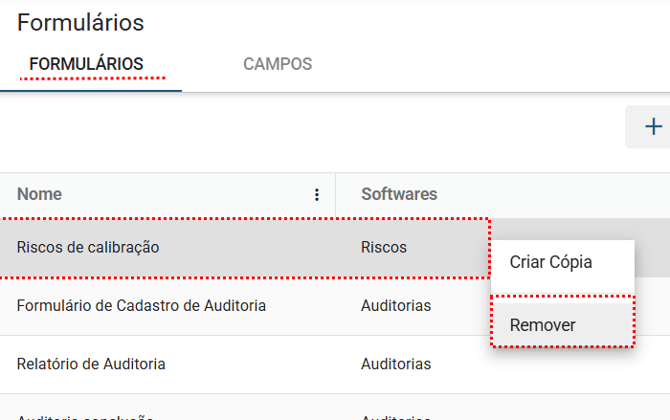This screenshot has width=670, height=420.
Task: Click empty header area right of Softwares
Action: click(560, 194)
